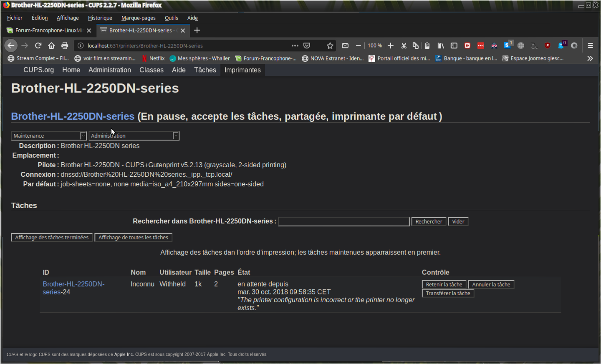Click the job search text field
The height and width of the screenshot is (364, 601).
(x=343, y=221)
